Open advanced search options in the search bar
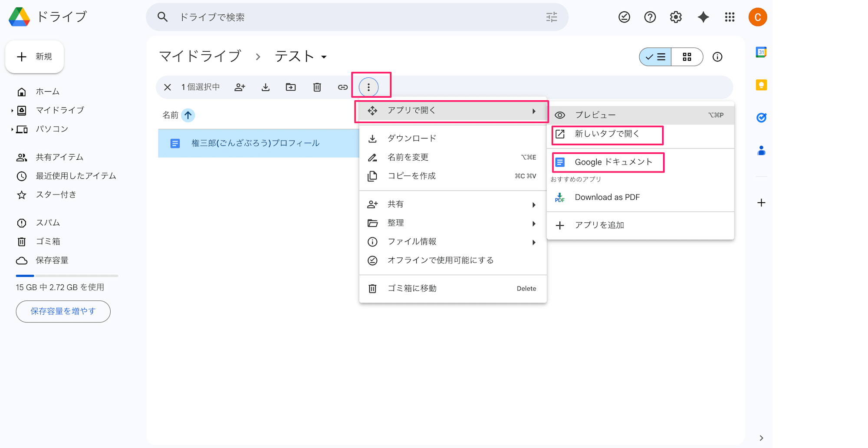This screenshot has width=868, height=448. pyautogui.click(x=552, y=17)
